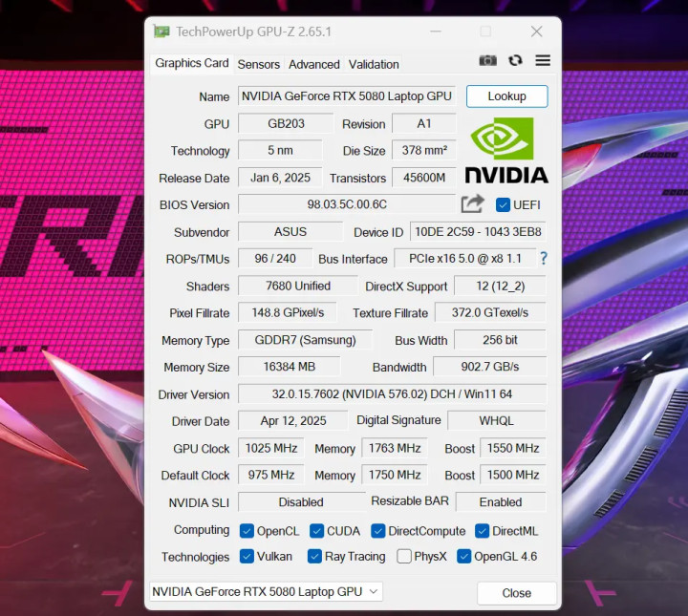
Task: Click the BIOS share/export icon
Action: pyautogui.click(x=472, y=204)
